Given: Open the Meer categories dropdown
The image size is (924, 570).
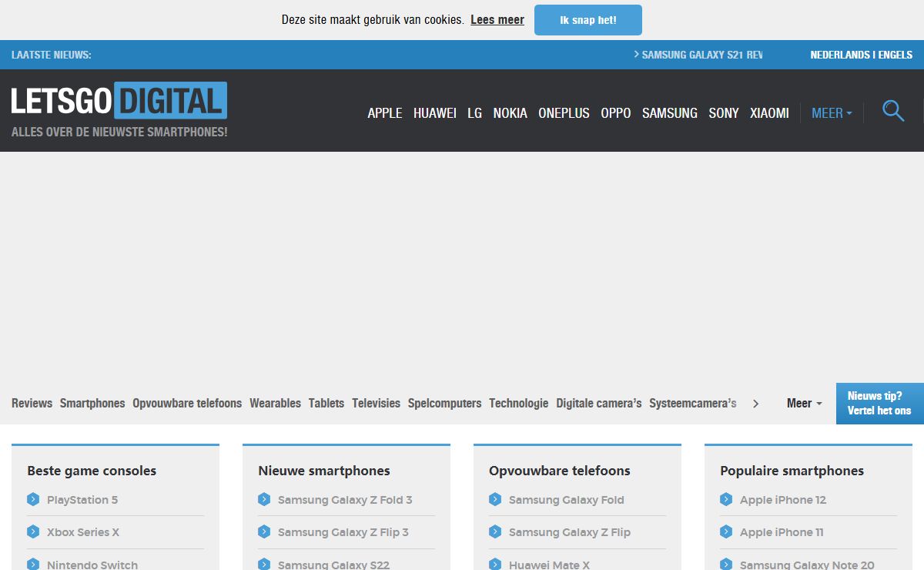Looking at the screenshot, I should point(805,403).
